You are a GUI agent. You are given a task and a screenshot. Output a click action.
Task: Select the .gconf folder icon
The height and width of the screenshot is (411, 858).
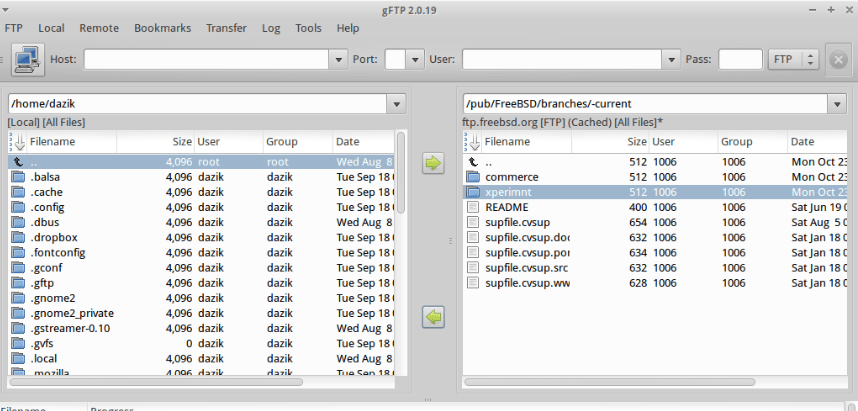coord(19,268)
